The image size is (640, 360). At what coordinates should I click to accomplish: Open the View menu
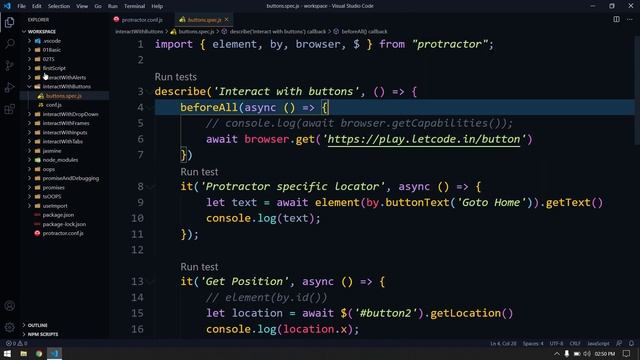(x=82, y=6)
